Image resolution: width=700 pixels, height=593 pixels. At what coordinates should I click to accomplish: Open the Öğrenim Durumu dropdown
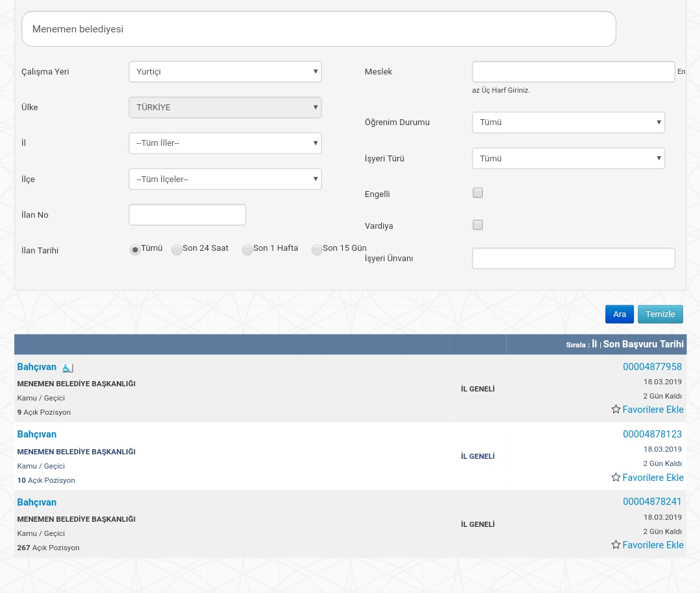click(x=568, y=122)
